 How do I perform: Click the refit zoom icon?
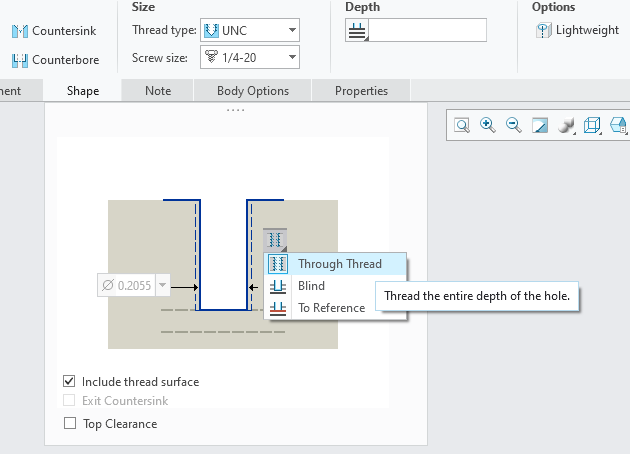click(x=462, y=125)
